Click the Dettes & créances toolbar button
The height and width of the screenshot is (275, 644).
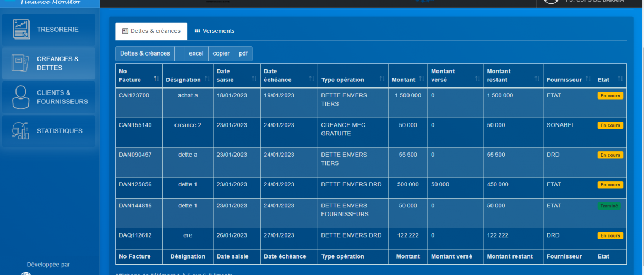click(145, 53)
